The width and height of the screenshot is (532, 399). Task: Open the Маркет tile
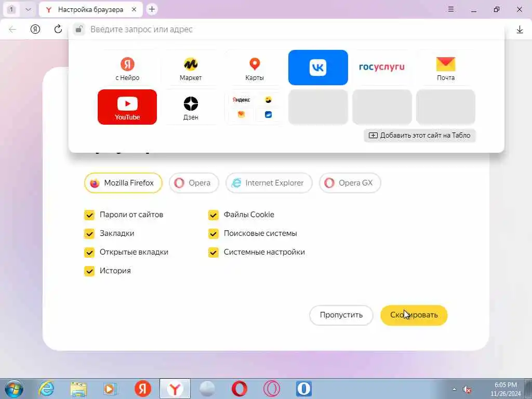click(191, 68)
